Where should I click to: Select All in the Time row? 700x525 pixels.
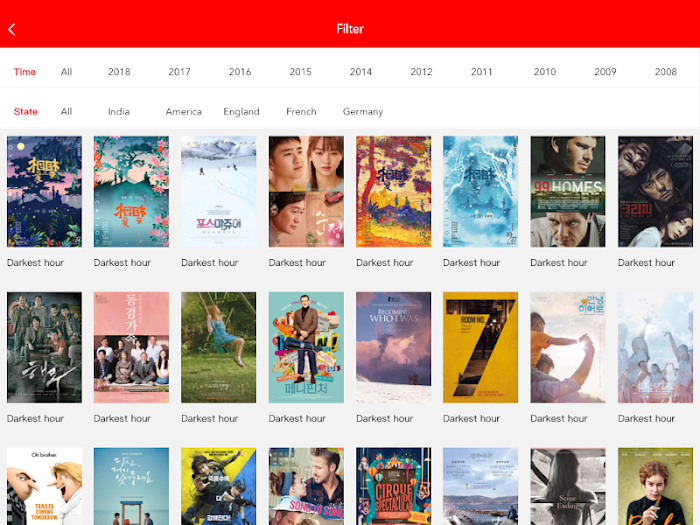pos(67,72)
